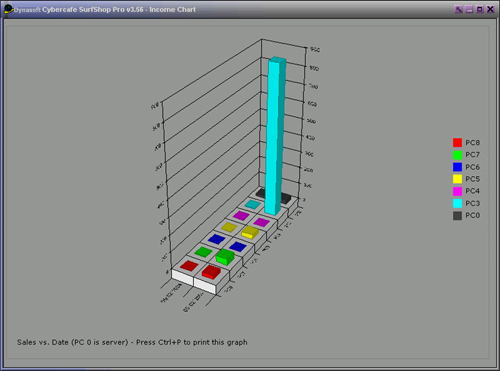Click the red PC8 legend swatch
500x371 pixels.
pos(457,143)
